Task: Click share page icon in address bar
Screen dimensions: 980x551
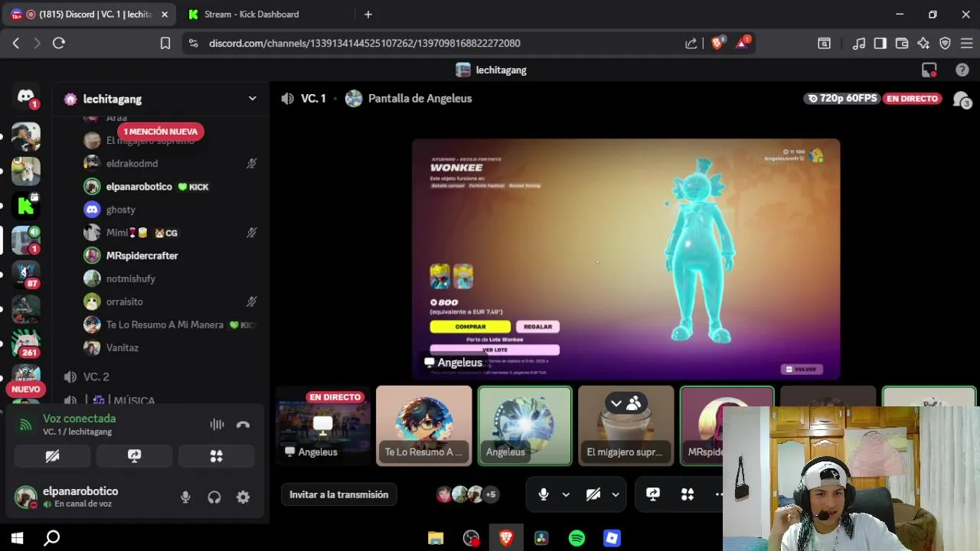Action: (x=691, y=44)
